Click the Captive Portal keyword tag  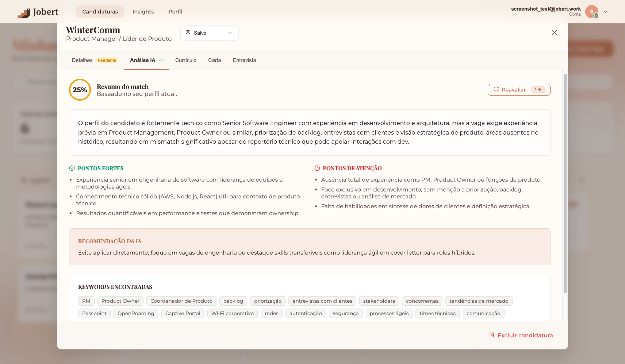pos(183,313)
